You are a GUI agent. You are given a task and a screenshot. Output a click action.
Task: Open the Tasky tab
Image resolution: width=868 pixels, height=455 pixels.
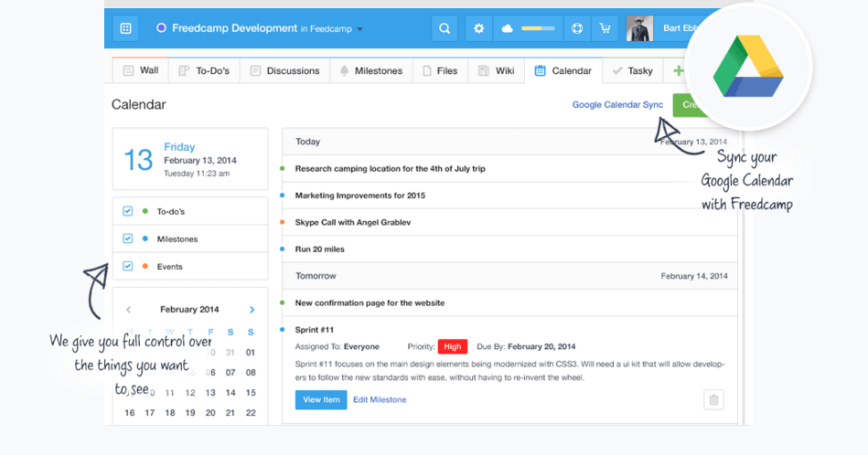click(x=633, y=70)
